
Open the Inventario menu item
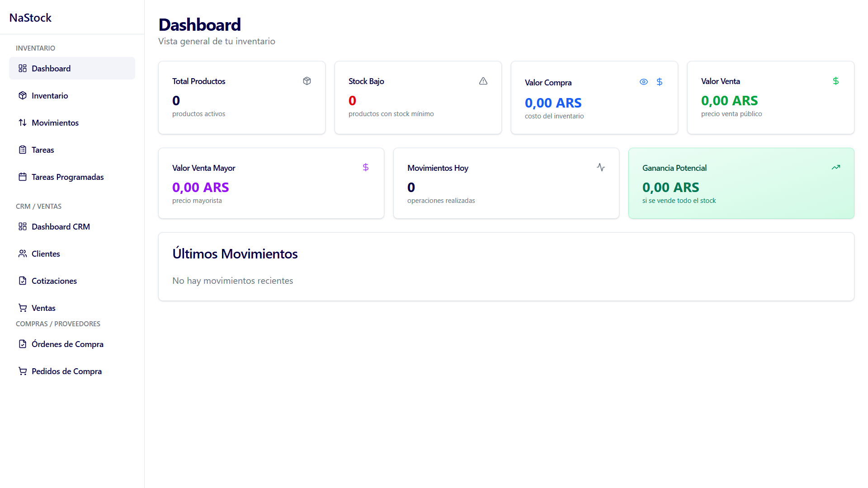click(x=50, y=95)
